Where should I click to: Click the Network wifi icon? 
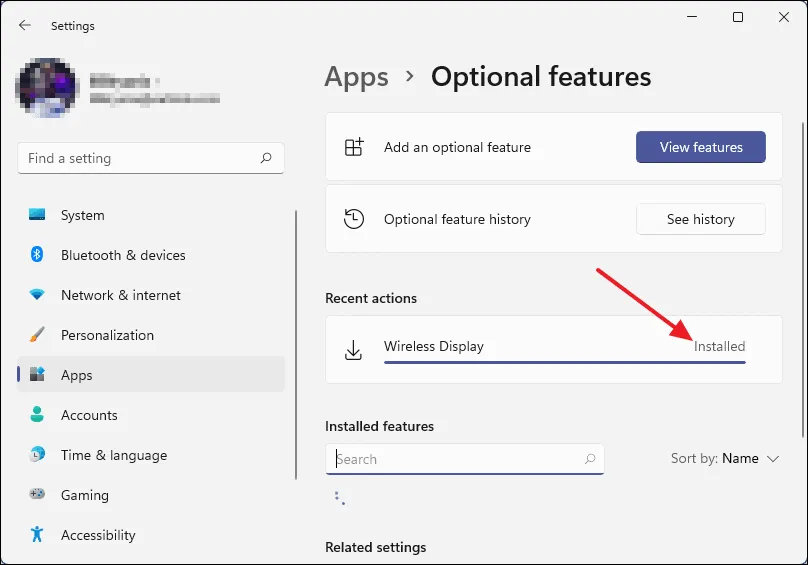pos(37,295)
